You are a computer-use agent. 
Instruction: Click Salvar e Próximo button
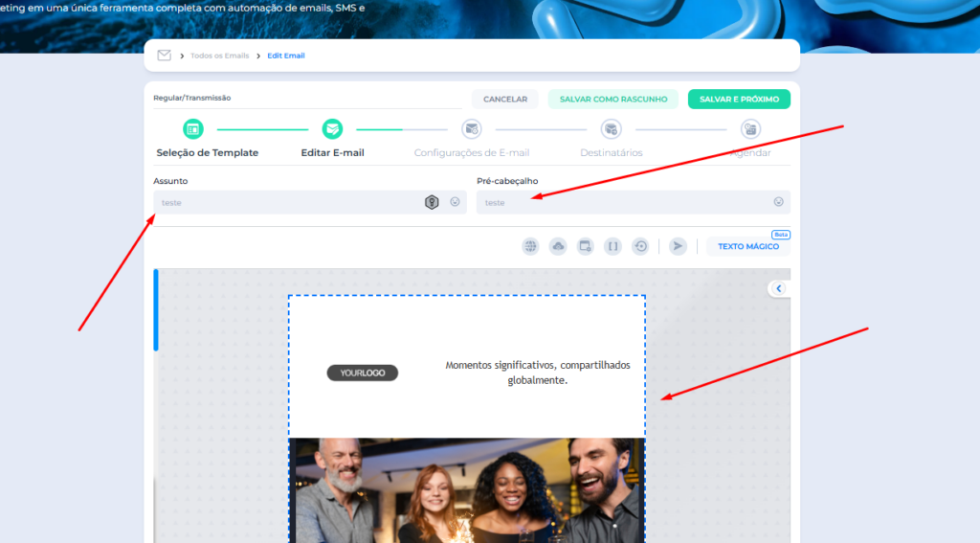pyautogui.click(x=739, y=99)
